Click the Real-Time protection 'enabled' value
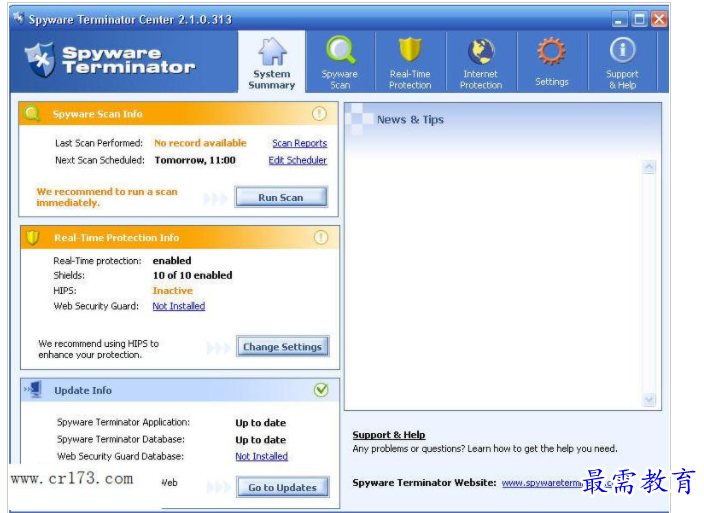The height and width of the screenshot is (513, 704). [172, 261]
